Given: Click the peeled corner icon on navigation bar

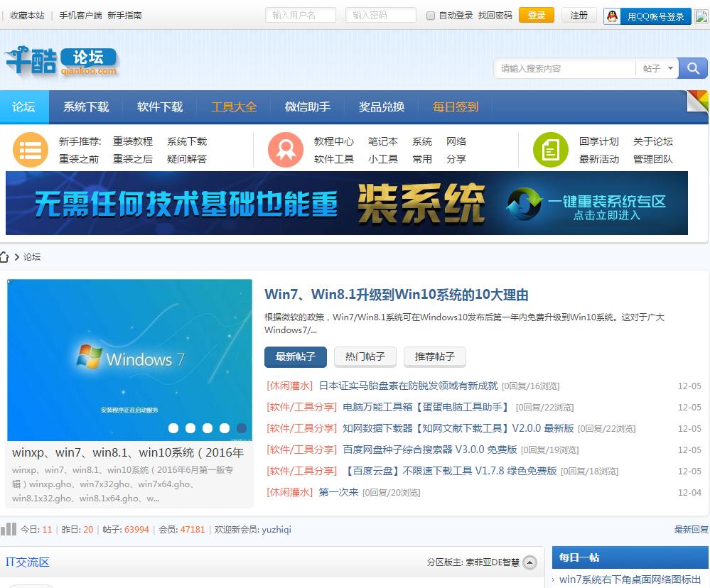Looking at the screenshot, I should click(x=698, y=100).
